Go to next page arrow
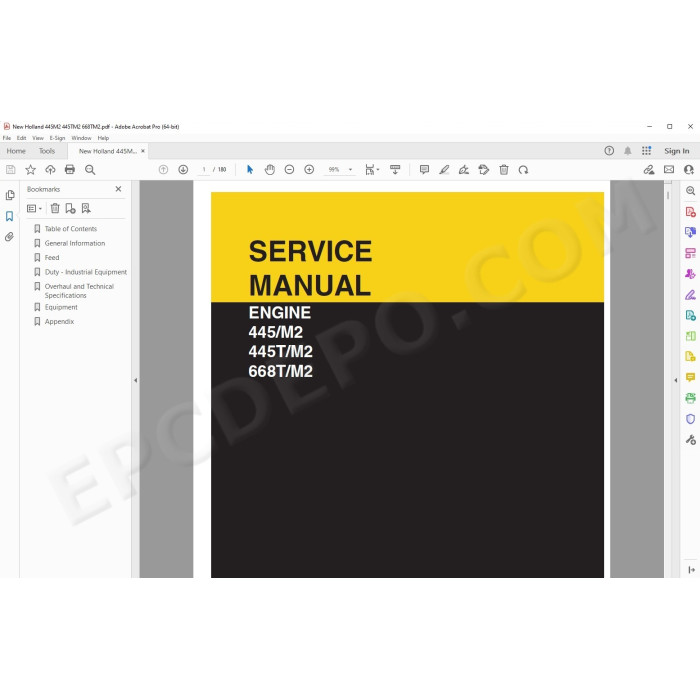 (x=183, y=170)
